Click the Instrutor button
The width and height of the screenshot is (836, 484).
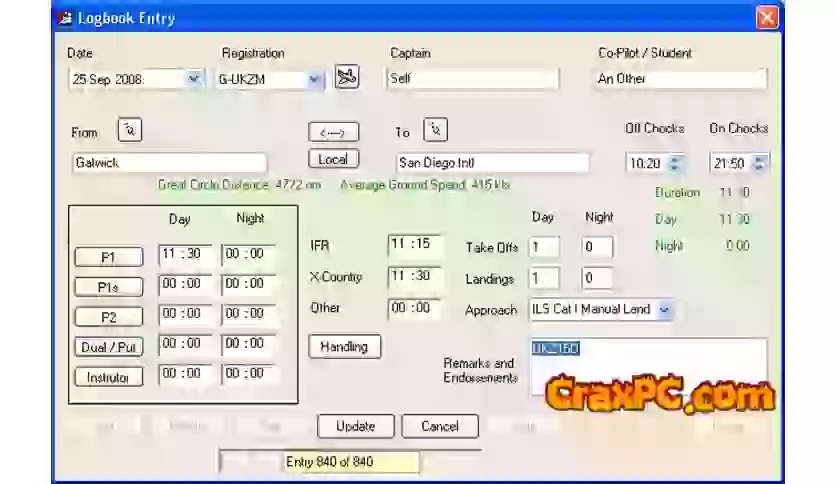pyautogui.click(x=109, y=377)
